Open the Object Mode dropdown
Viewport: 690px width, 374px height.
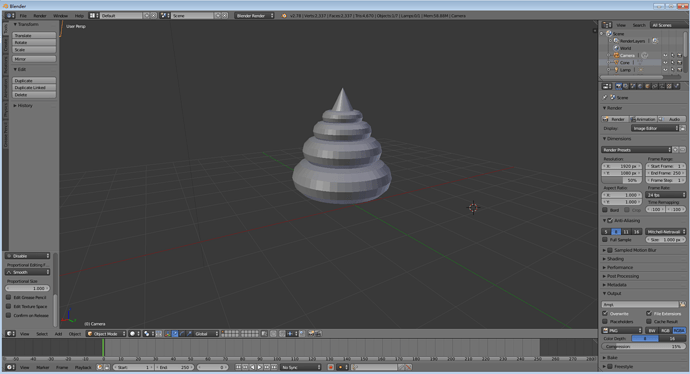106,334
